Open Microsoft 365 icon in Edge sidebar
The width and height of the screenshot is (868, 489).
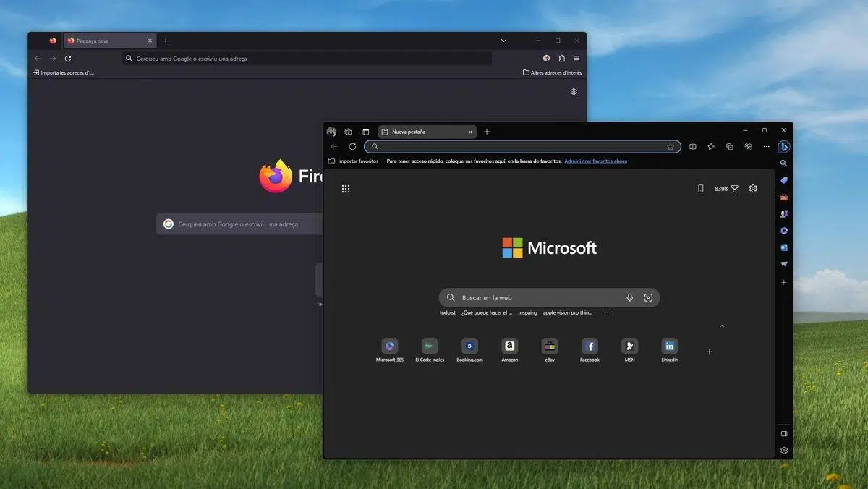coord(784,231)
